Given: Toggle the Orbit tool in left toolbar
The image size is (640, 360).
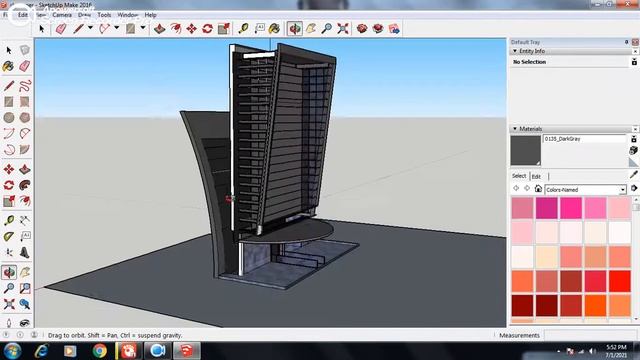Looking at the screenshot, I should (9, 272).
